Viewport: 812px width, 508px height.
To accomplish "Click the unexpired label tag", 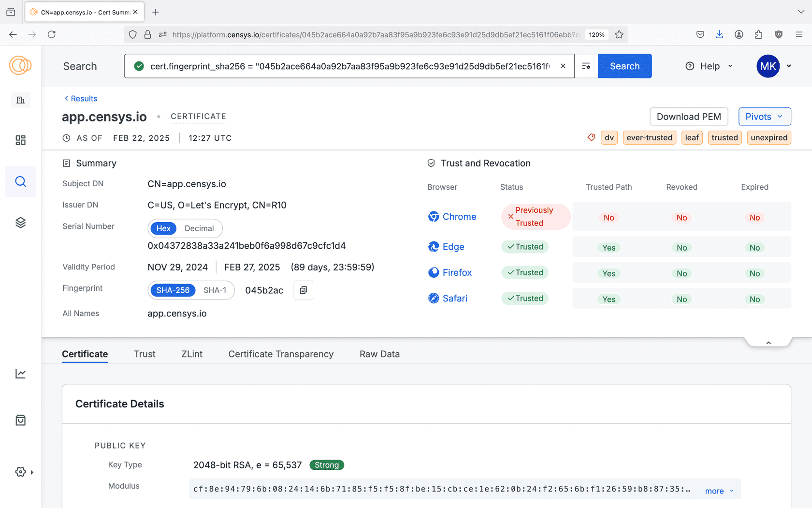I will [x=769, y=138].
